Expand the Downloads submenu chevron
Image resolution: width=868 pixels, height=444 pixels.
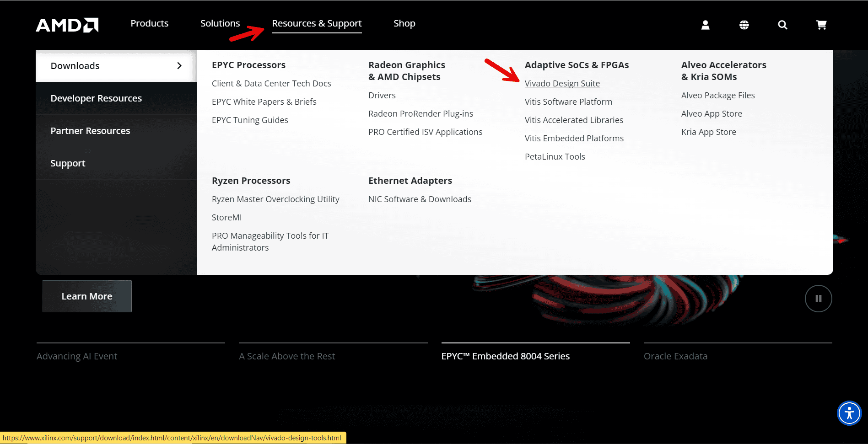pos(179,65)
